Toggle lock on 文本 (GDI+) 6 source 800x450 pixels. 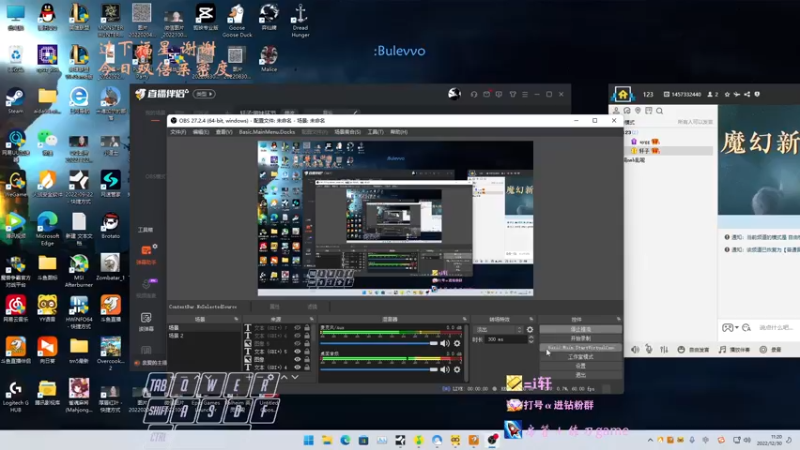tap(307, 336)
